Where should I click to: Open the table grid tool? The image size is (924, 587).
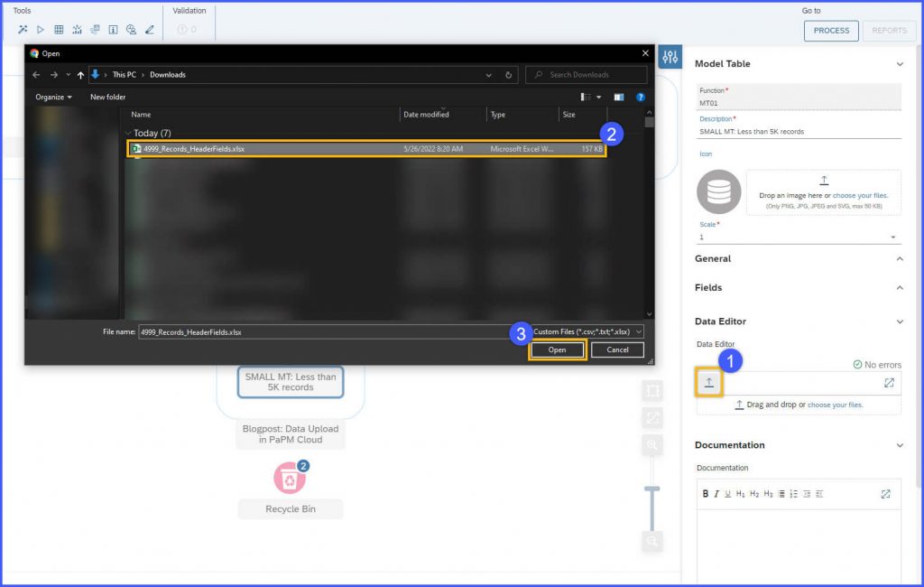59,30
